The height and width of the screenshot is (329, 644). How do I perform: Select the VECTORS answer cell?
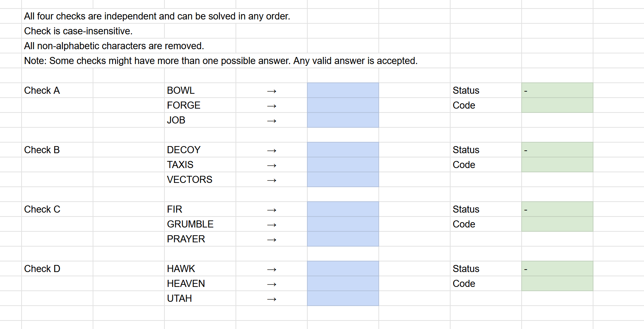click(x=343, y=180)
